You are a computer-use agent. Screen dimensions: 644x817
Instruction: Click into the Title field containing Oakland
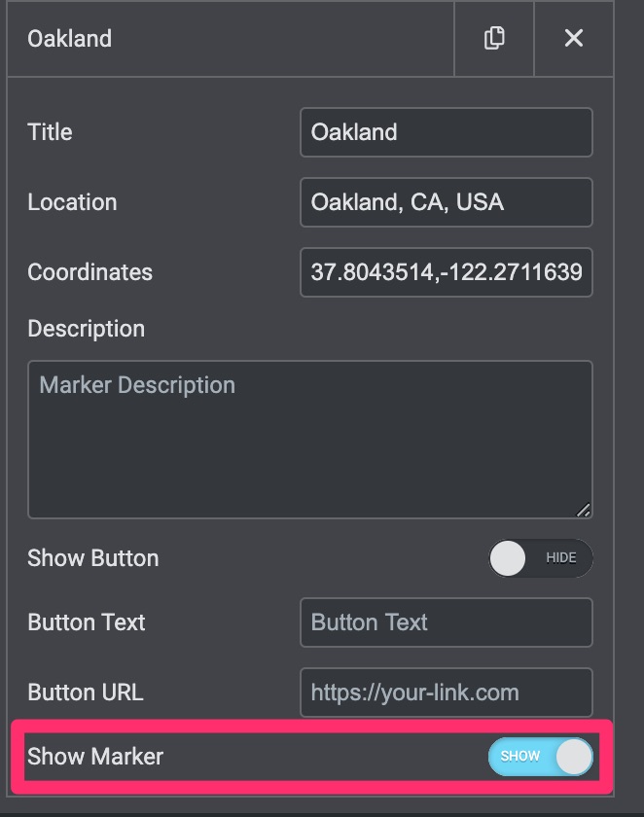pyautogui.click(x=446, y=132)
